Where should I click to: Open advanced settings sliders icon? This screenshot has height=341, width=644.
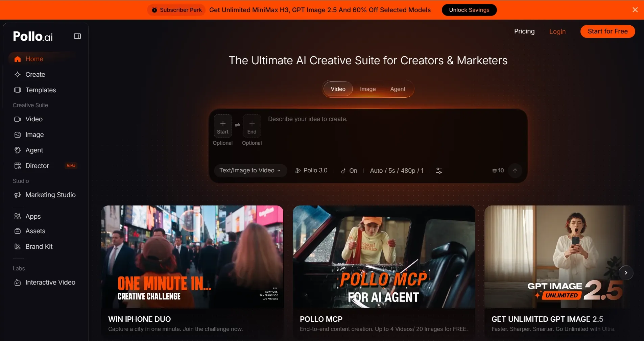point(439,171)
